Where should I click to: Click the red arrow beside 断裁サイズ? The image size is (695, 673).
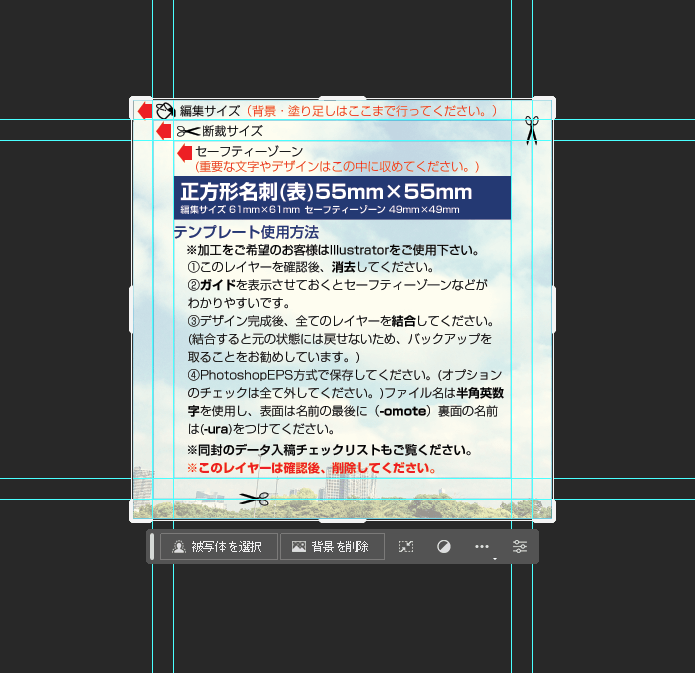[164, 131]
